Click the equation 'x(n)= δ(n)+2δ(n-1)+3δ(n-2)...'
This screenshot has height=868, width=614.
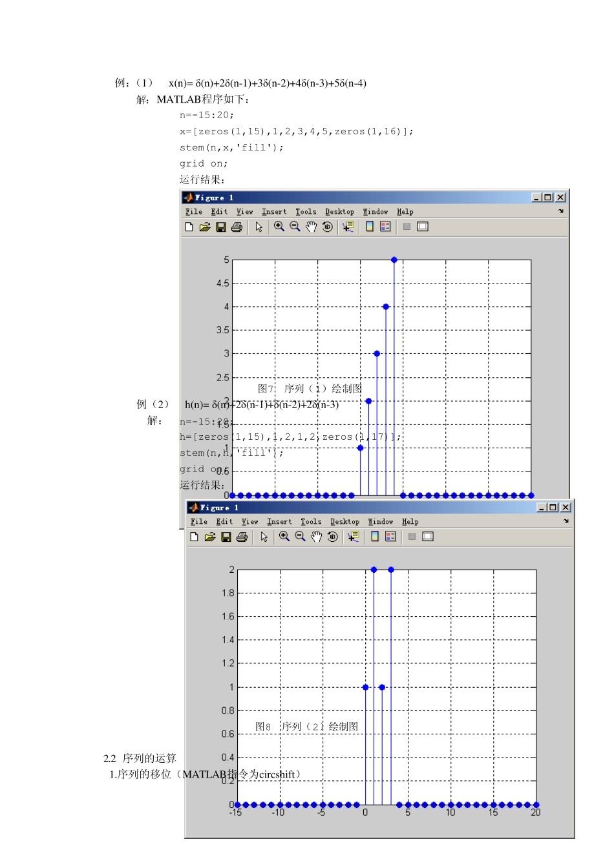pos(268,83)
